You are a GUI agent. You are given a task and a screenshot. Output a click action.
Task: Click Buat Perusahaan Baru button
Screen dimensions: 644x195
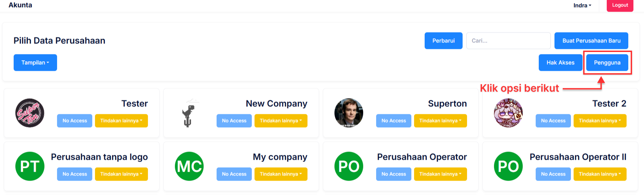pos(591,41)
